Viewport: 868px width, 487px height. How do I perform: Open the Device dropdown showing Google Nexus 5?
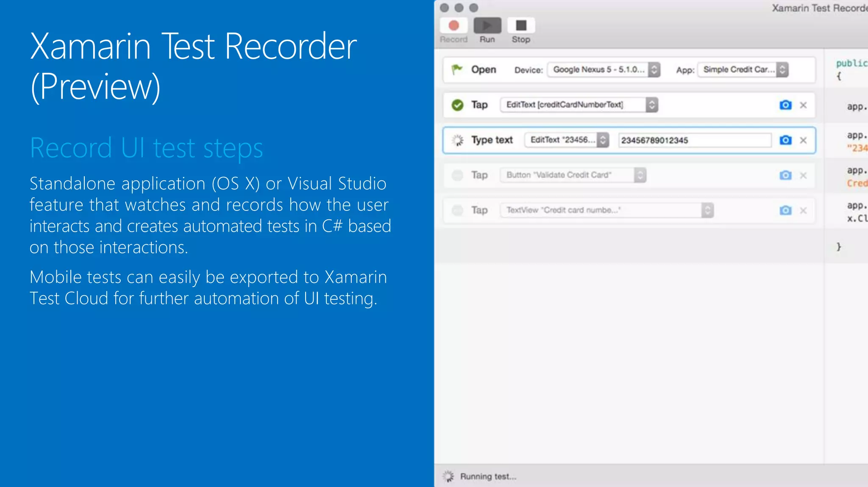click(x=604, y=69)
